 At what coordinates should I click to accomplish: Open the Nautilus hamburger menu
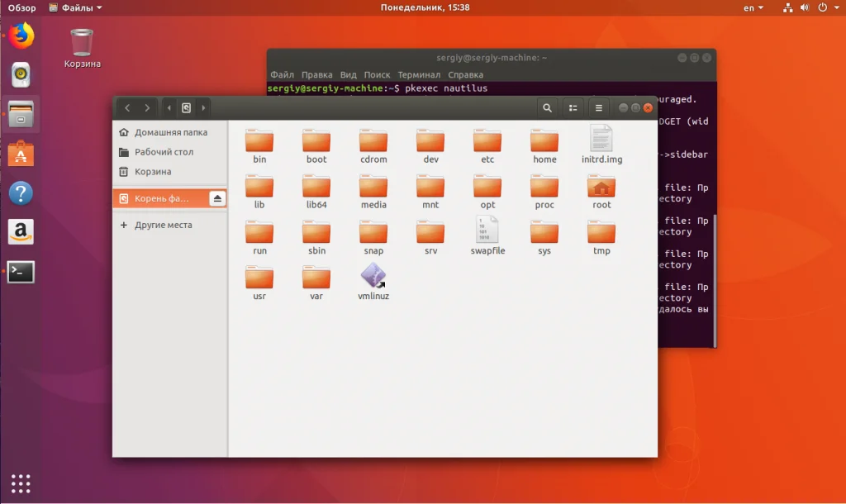(x=599, y=107)
